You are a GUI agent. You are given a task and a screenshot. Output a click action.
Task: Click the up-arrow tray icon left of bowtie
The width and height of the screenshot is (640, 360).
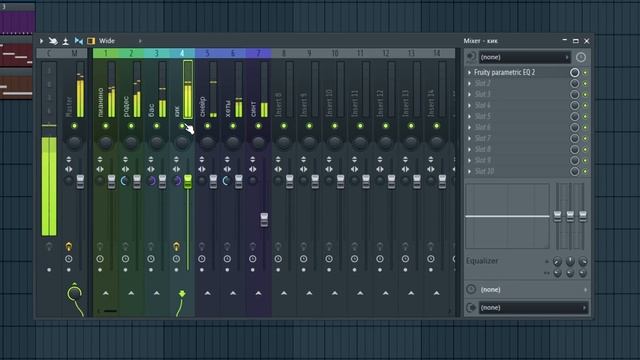[65, 41]
